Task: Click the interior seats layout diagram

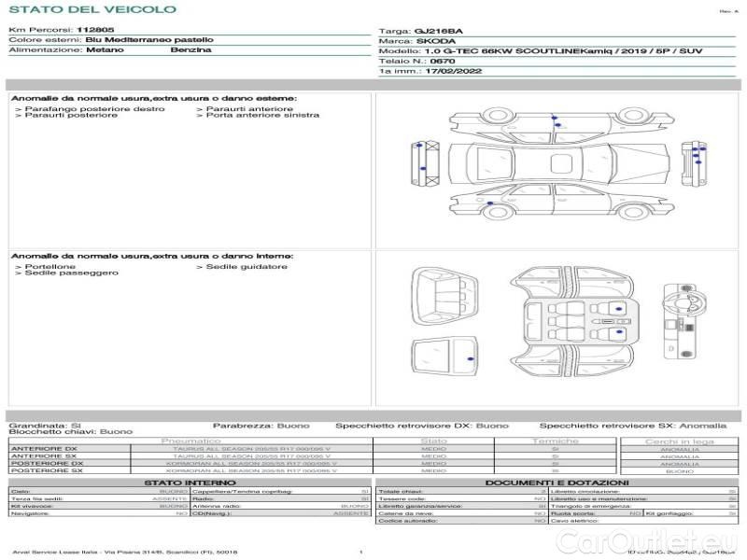Action: pos(571,319)
